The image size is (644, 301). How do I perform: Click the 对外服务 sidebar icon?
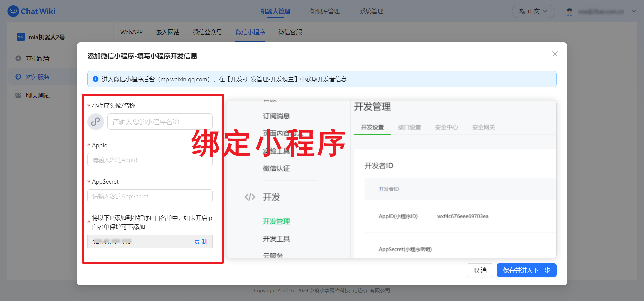(18, 77)
